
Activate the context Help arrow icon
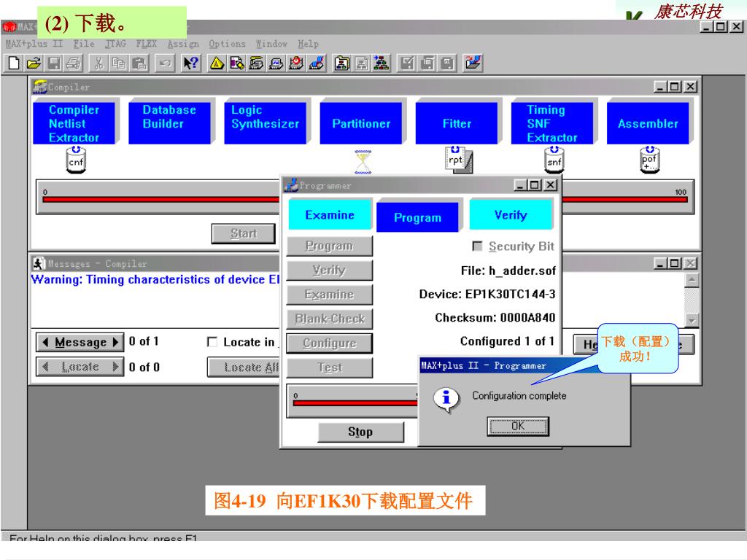190,63
